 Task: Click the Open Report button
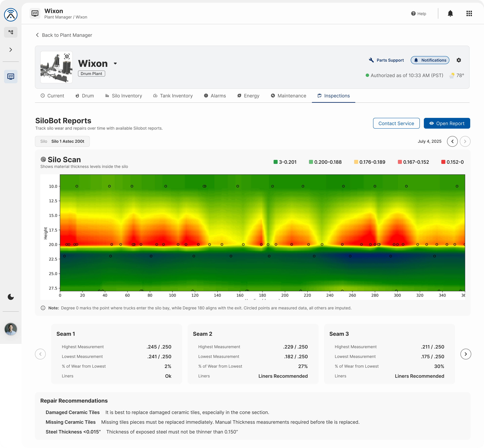point(447,123)
